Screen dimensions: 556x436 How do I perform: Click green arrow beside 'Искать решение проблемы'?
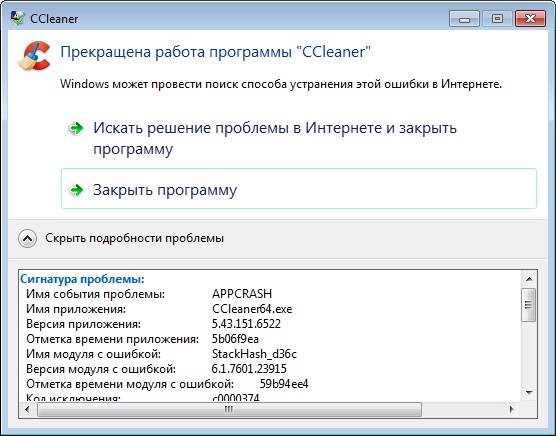pos(76,128)
